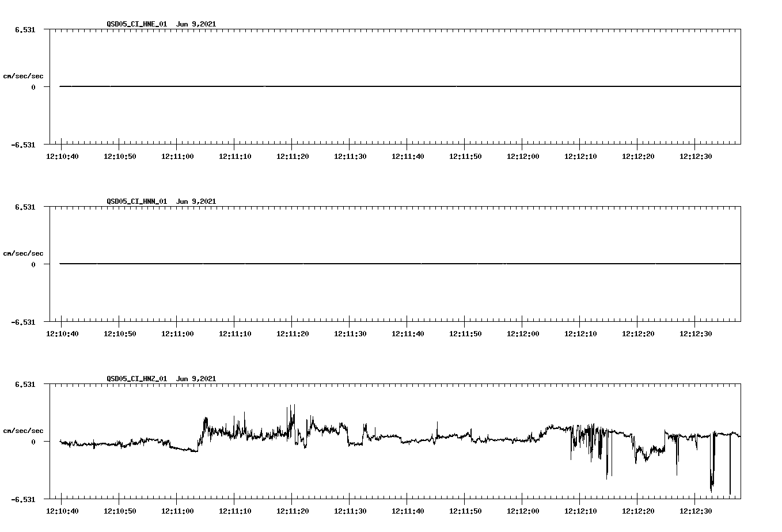The height and width of the screenshot is (532, 782).
Task: Click the 12:11:30 time label under HNN chart
Action: point(350,334)
